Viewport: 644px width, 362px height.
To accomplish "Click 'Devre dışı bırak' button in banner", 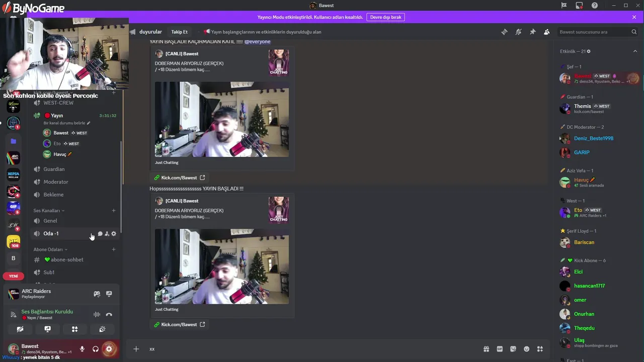I will (385, 17).
